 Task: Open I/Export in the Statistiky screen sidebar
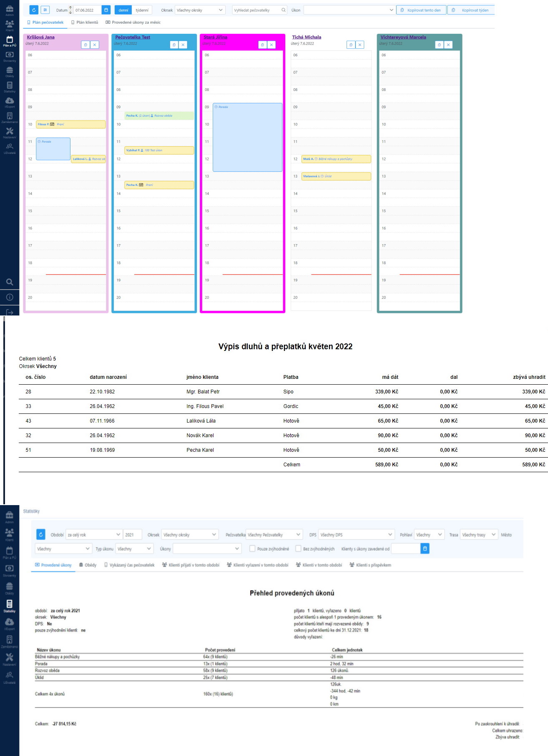[10, 624]
